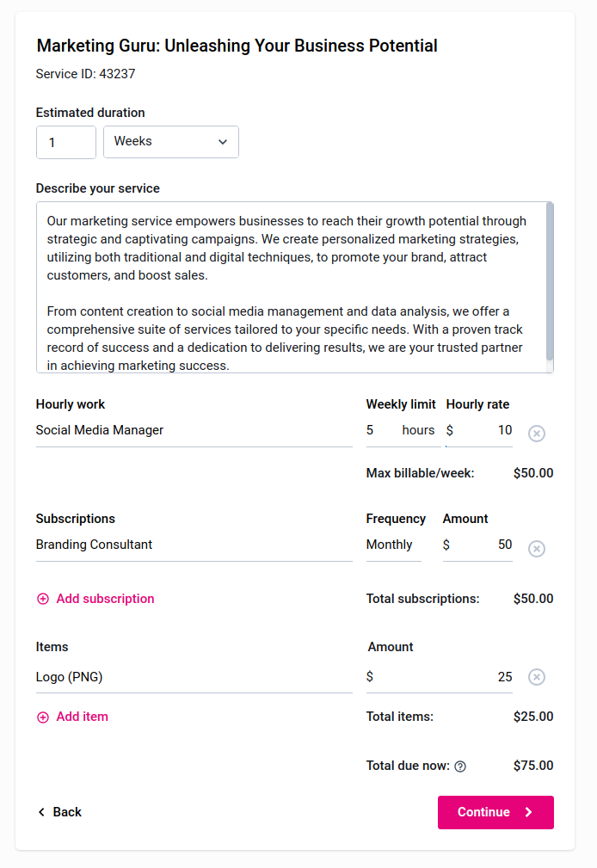
Task: Click the description textarea scrollbar
Action: 550,284
